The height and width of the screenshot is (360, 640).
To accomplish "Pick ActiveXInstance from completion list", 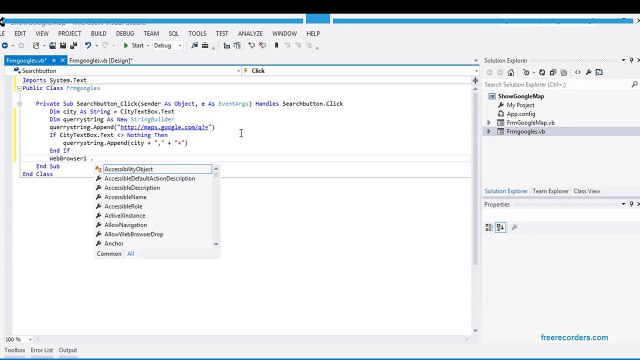I will coord(124,216).
